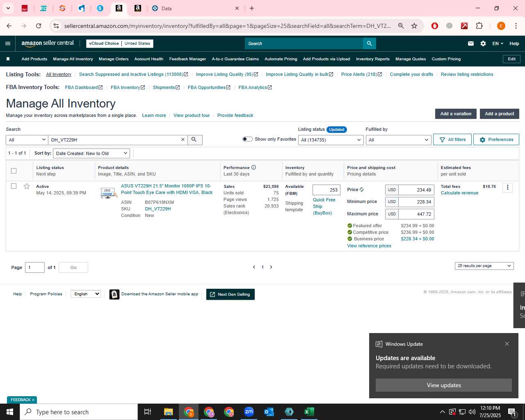The image size is (525, 420).
Task: Click the available quantity 253 field
Action: (326, 190)
